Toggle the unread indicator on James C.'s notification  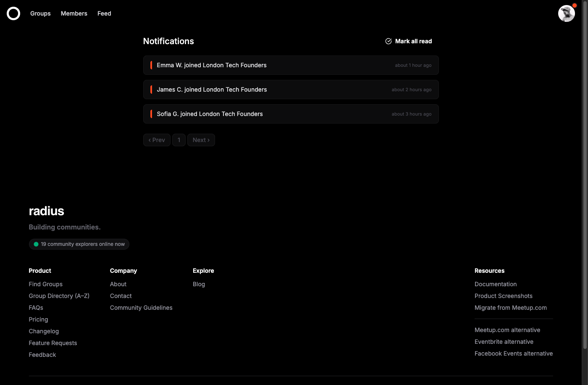(151, 90)
